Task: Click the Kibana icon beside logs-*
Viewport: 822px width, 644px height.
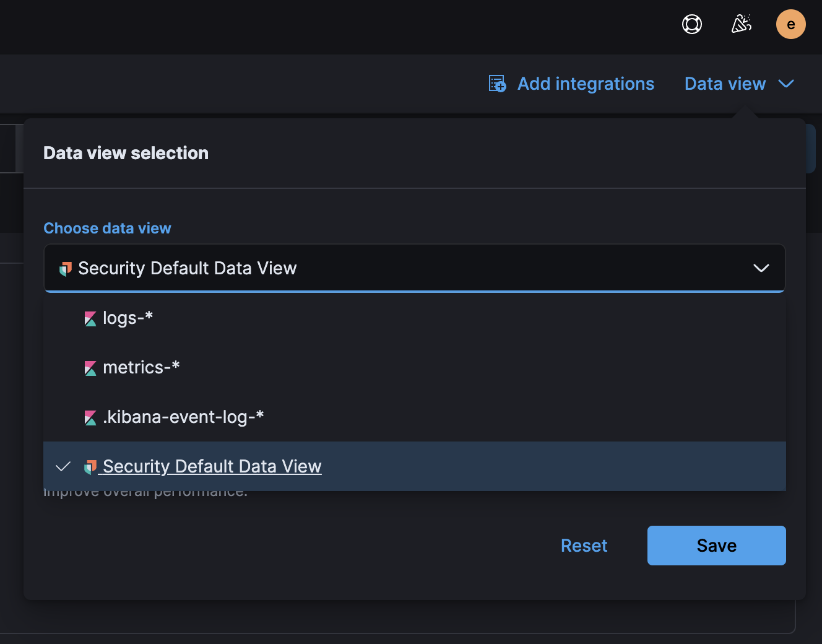Action: pyautogui.click(x=90, y=318)
